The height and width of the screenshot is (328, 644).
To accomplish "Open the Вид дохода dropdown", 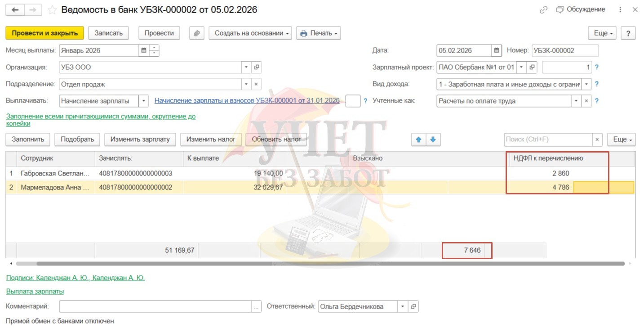I will point(586,84).
